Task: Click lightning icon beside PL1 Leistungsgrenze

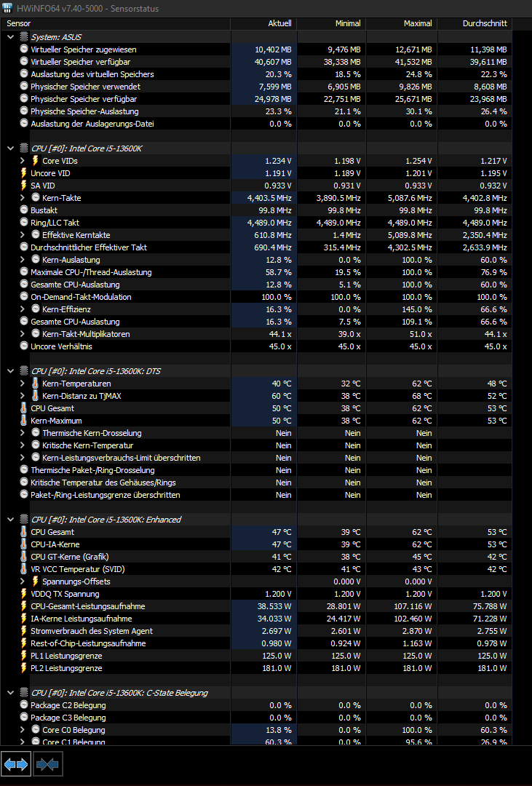Action: pyautogui.click(x=23, y=655)
